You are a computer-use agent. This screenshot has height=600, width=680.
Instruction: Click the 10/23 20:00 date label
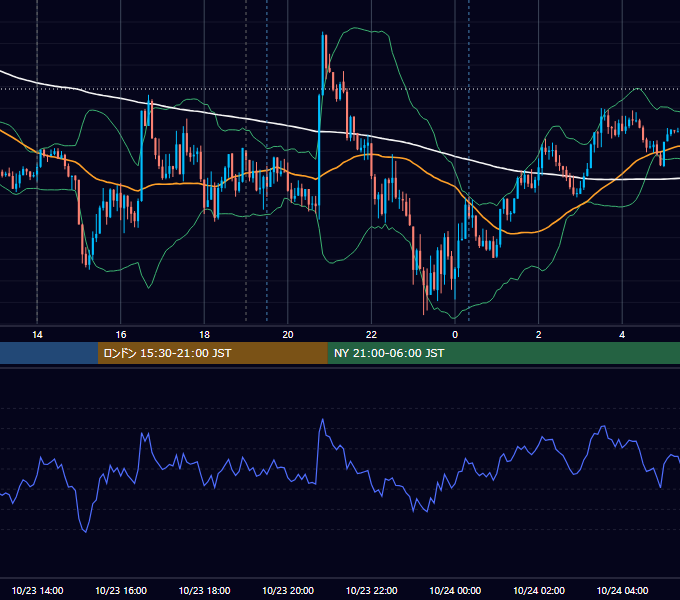coord(288,590)
